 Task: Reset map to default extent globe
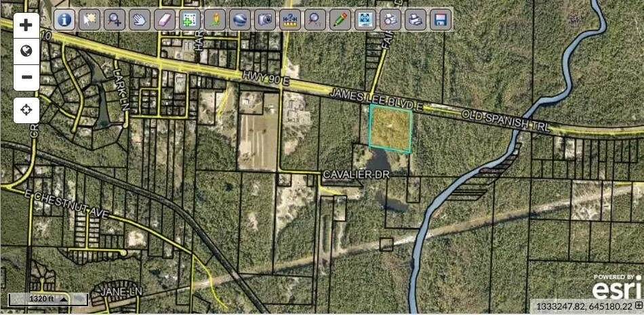(x=26, y=51)
